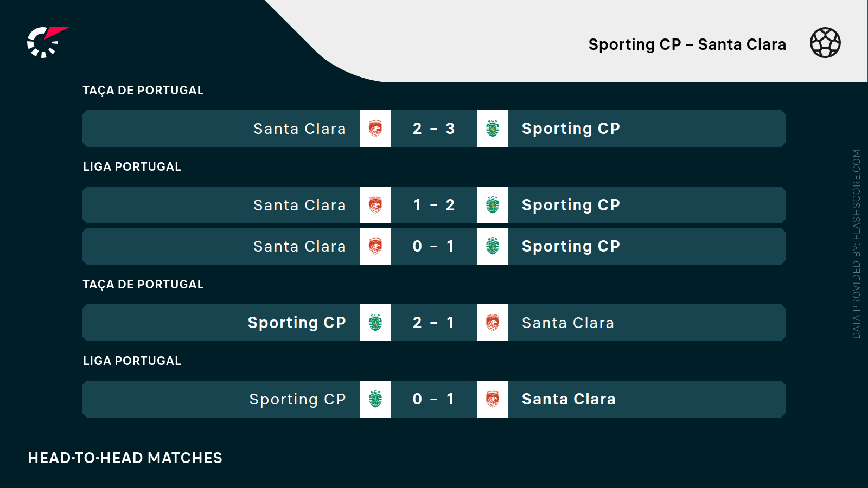Open Santa Clara crest in the 2-1 match

[x=493, y=323]
